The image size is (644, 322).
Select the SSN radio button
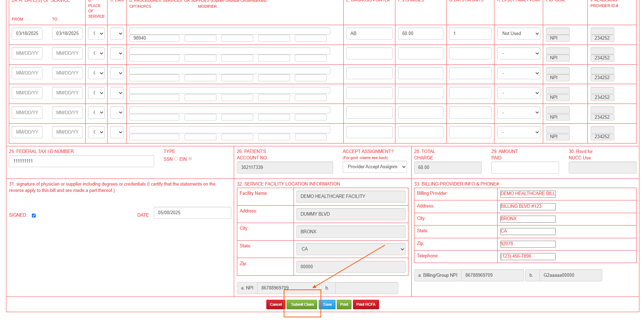pos(176,159)
